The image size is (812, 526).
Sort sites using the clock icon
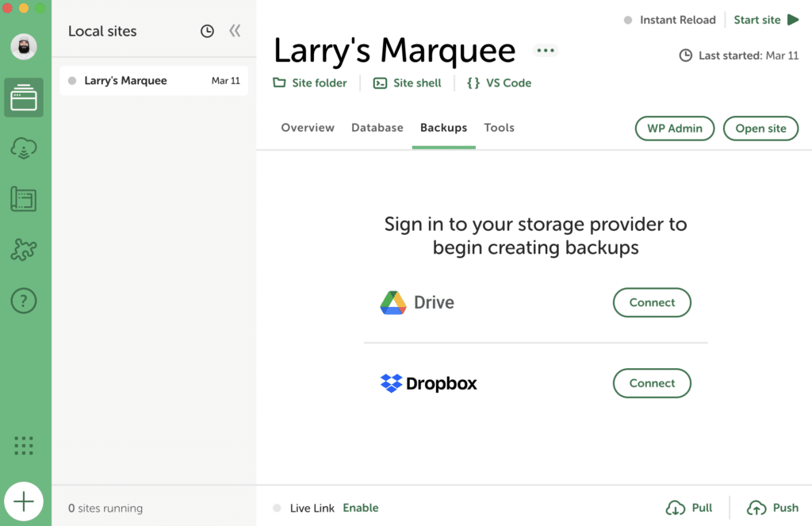click(x=207, y=32)
